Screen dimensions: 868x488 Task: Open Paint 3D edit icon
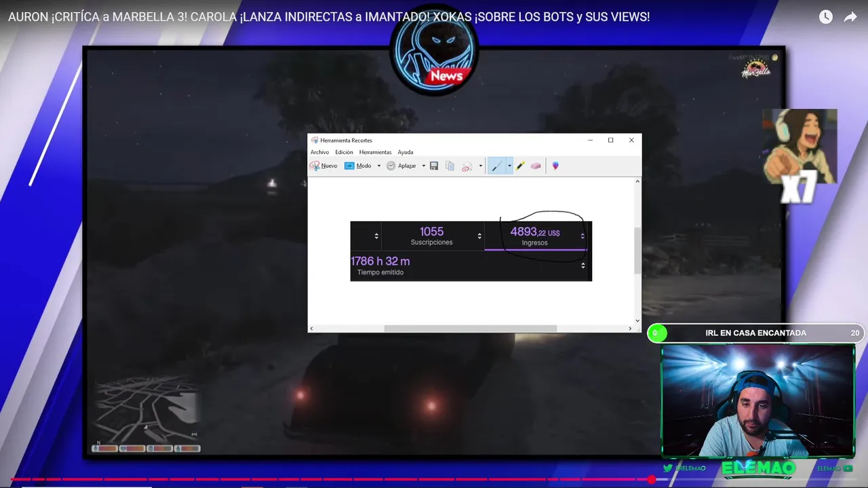click(x=555, y=166)
